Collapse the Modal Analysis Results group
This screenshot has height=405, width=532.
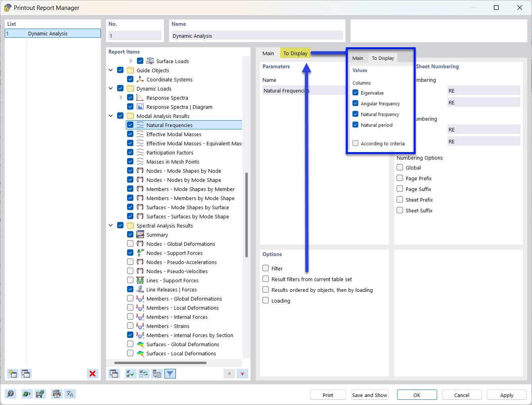click(111, 116)
